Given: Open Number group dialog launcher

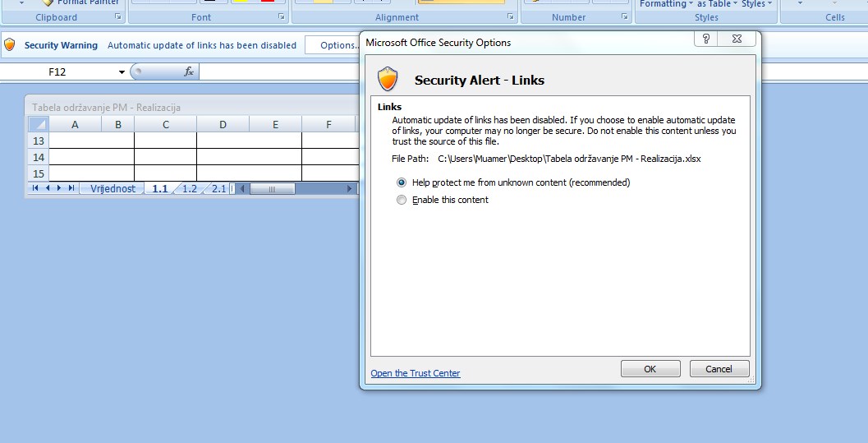Looking at the screenshot, I should (x=624, y=17).
